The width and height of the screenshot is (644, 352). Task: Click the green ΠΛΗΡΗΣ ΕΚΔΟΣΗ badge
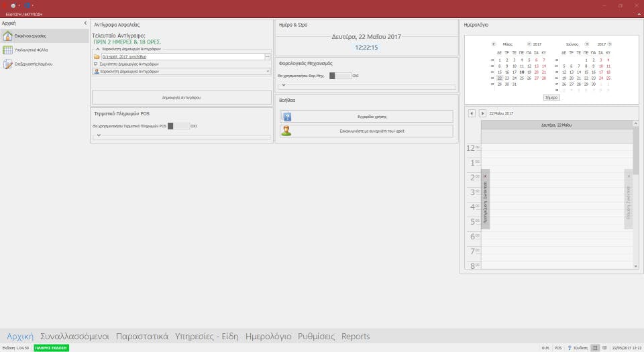coord(52,348)
